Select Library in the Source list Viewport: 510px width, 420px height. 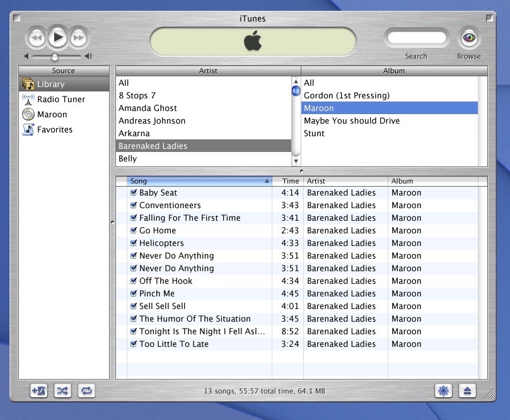click(64, 84)
